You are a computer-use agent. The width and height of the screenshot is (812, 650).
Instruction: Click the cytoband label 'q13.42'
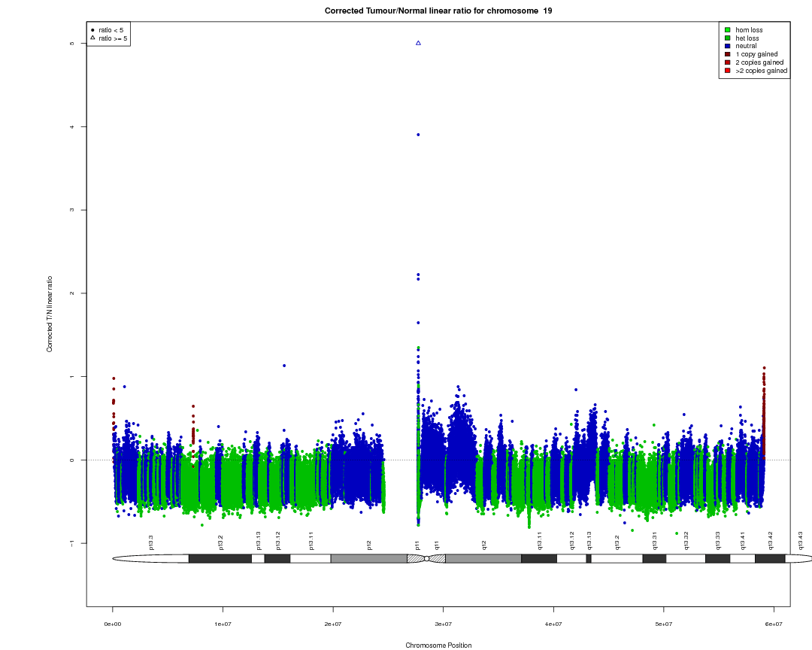pos(771,541)
